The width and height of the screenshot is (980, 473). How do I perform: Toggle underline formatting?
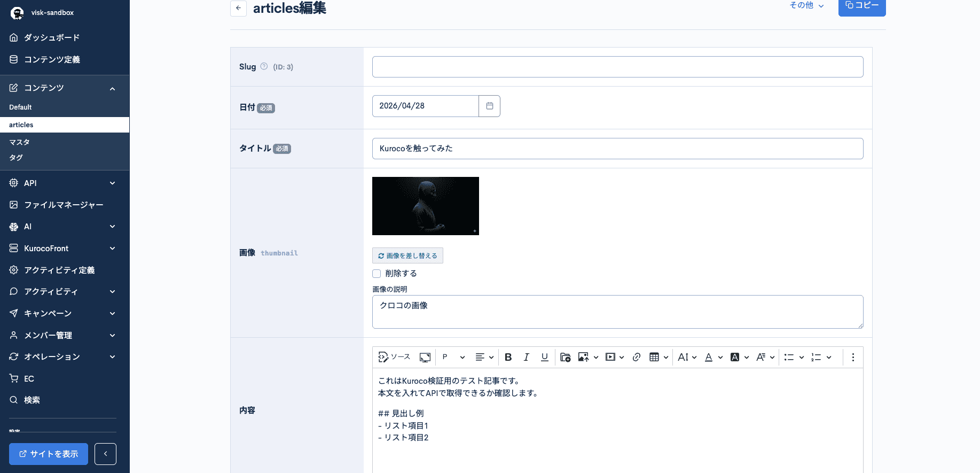tap(545, 357)
